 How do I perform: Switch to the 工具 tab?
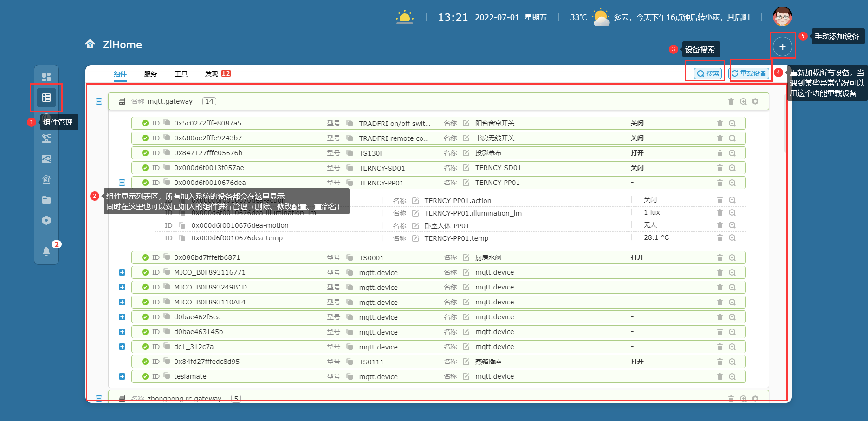click(181, 74)
